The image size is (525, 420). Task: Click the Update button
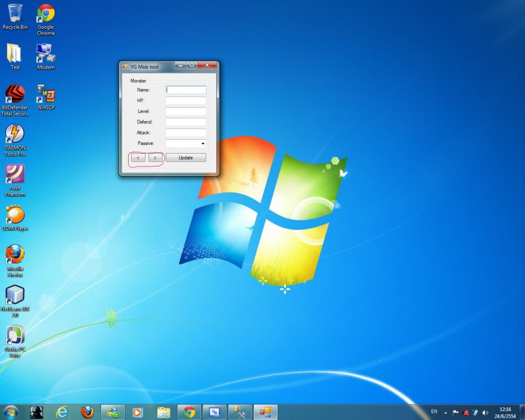click(x=186, y=157)
